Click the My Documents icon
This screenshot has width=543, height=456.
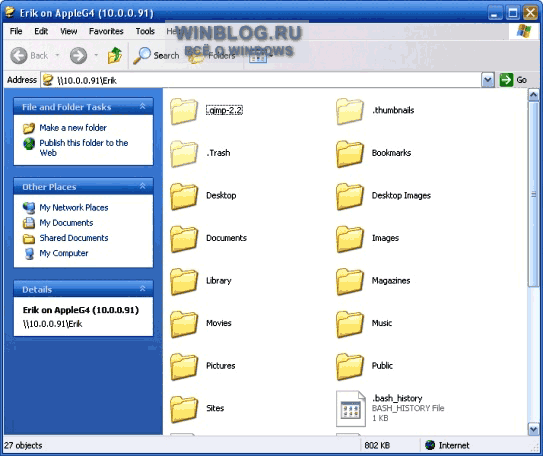[29, 223]
